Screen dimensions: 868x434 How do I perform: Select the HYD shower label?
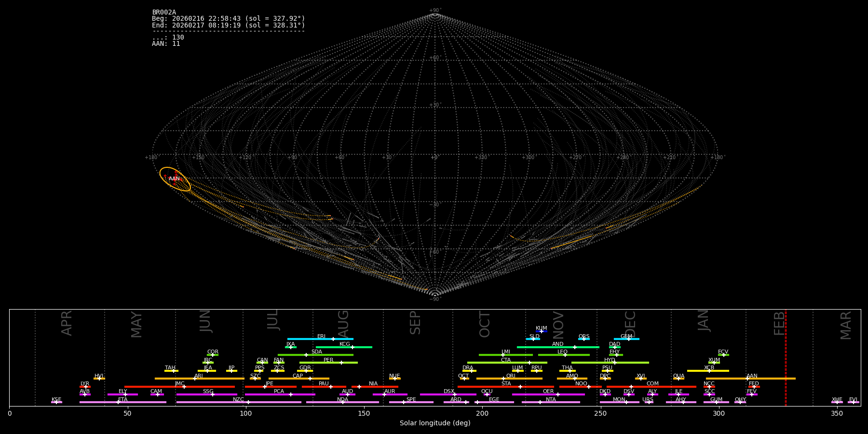pyautogui.click(x=610, y=360)
